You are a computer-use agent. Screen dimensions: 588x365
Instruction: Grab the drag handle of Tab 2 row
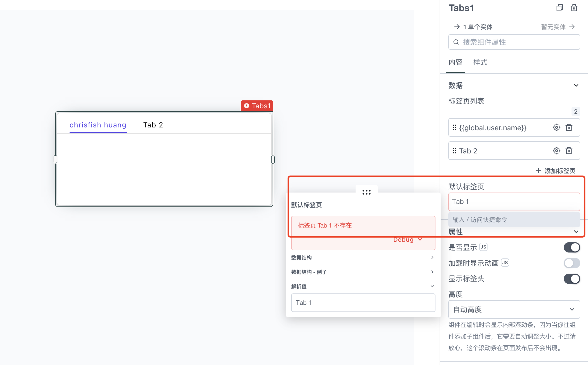tap(455, 151)
